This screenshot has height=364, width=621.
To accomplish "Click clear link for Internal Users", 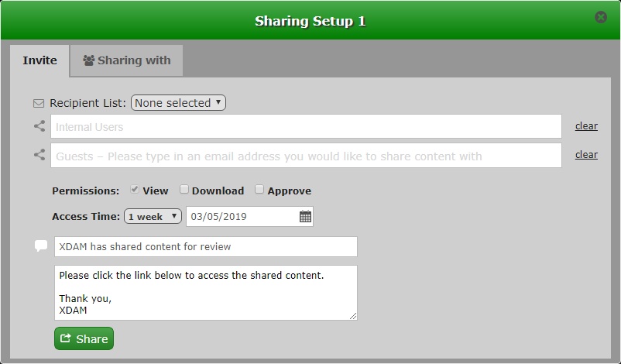I will pos(586,126).
